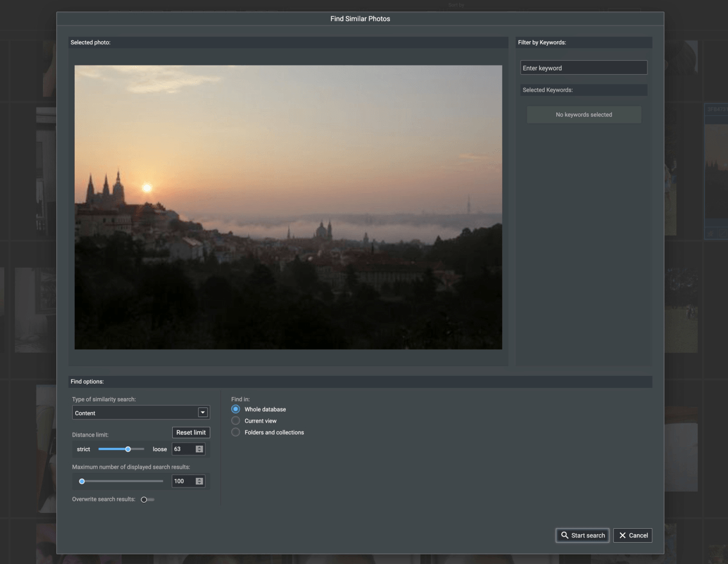Image resolution: width=728 pixels, height=564 pixels.
Task: Click the Start search button
Action: tap(582, 535)
